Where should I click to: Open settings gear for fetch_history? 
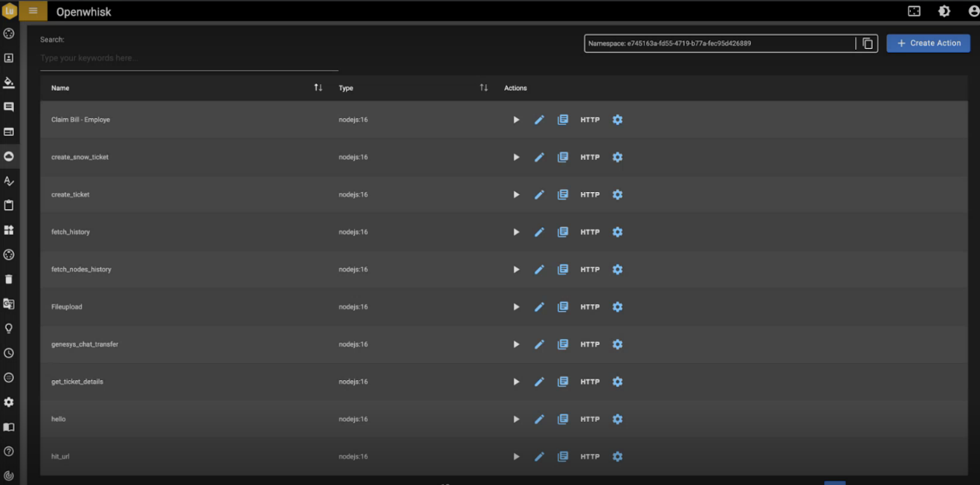617,232
